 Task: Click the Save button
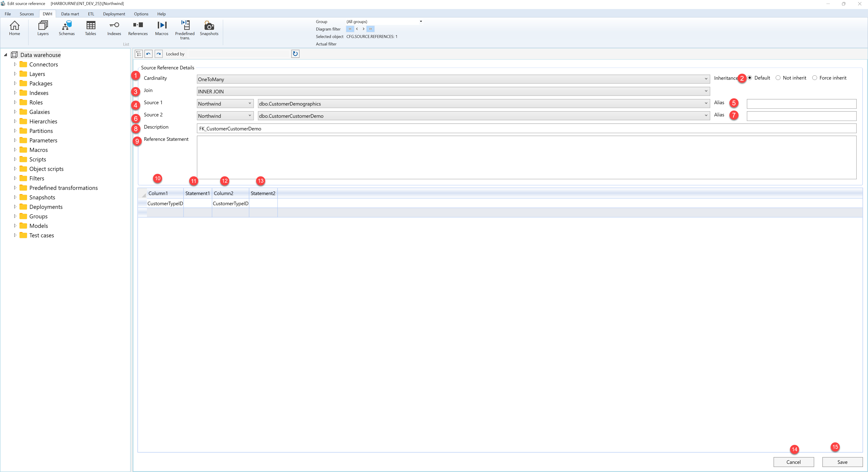842,462
